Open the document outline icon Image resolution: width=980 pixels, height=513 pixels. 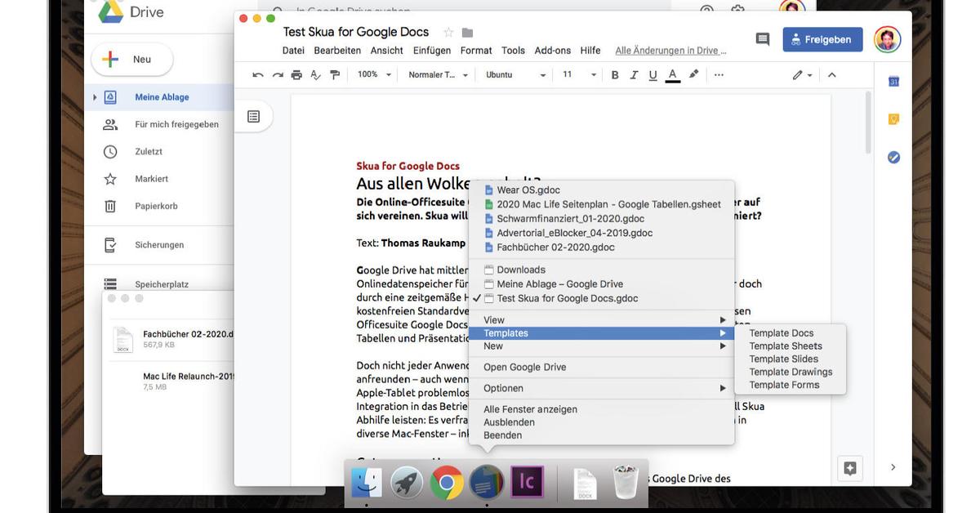pos(254,117)
